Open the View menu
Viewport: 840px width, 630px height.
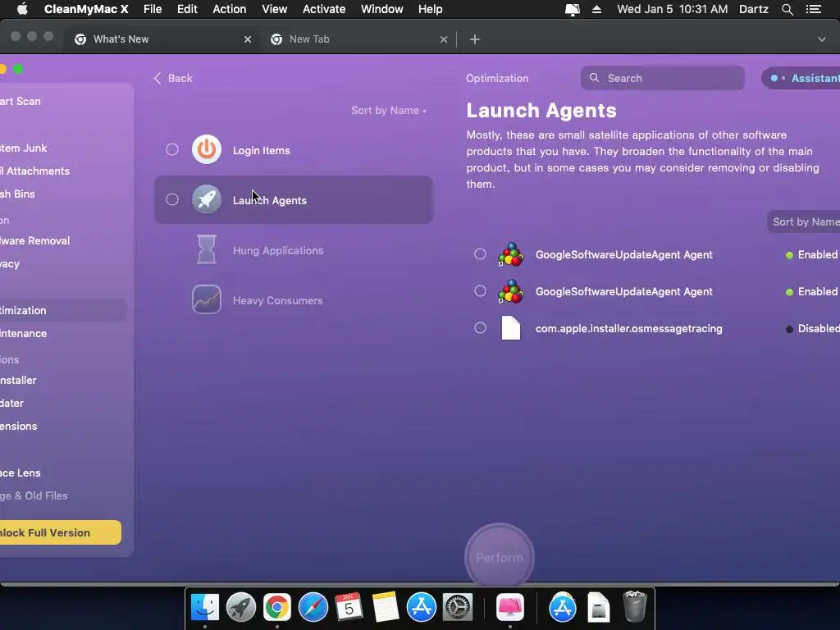pos(274,9)
